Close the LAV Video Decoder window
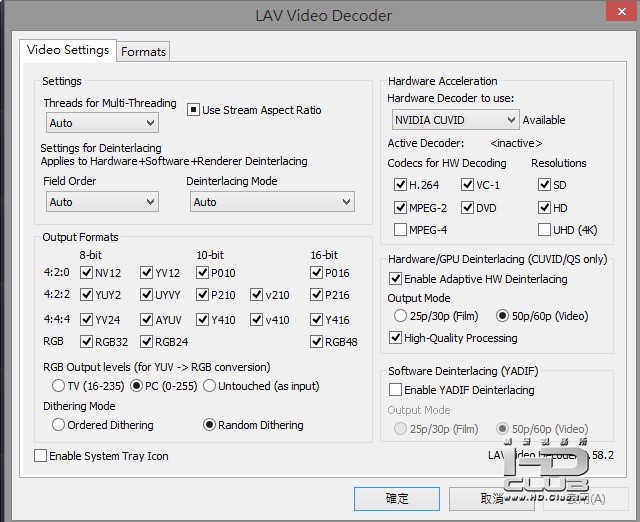 (622, 11)
